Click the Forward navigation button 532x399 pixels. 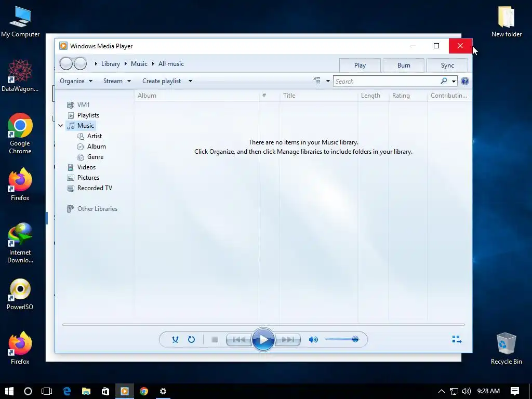pos(81,63)
